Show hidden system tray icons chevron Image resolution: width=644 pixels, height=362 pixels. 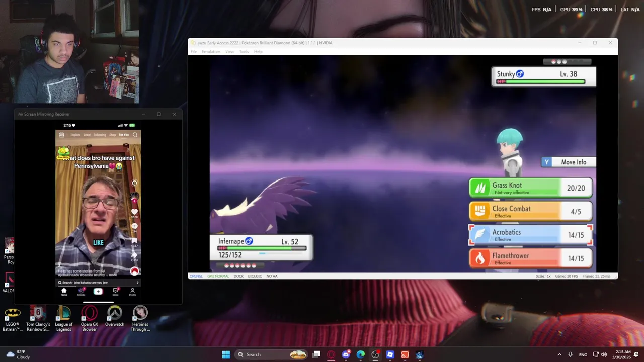pos(559,355)
